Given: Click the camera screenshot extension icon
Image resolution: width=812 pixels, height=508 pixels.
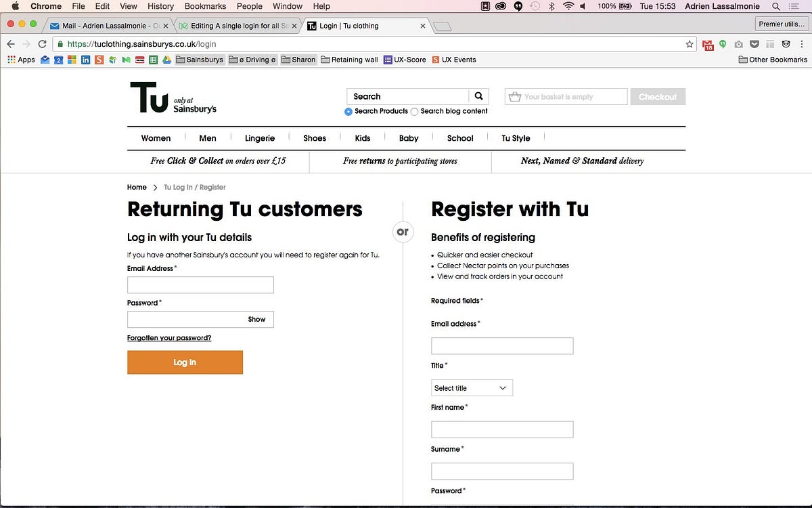Looking at the screenshot, I should [x=738, y=44].
